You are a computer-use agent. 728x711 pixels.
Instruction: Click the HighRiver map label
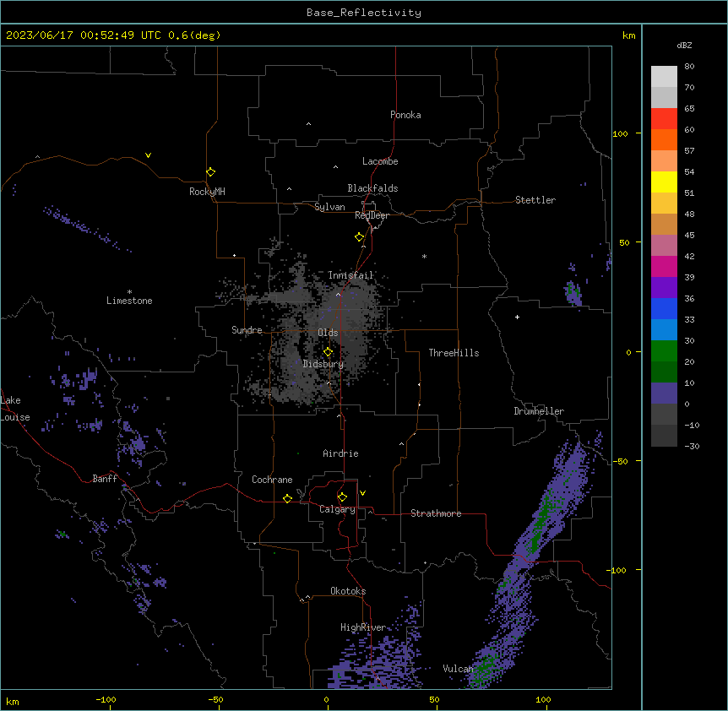[x=363, y=627]
